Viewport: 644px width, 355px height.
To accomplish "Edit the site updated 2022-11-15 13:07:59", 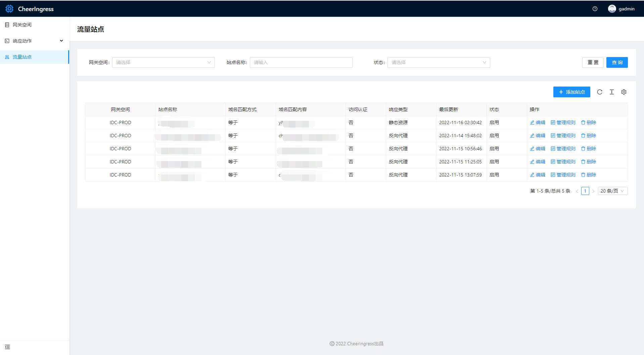I will pyautogui.click(x=538, y=175).
